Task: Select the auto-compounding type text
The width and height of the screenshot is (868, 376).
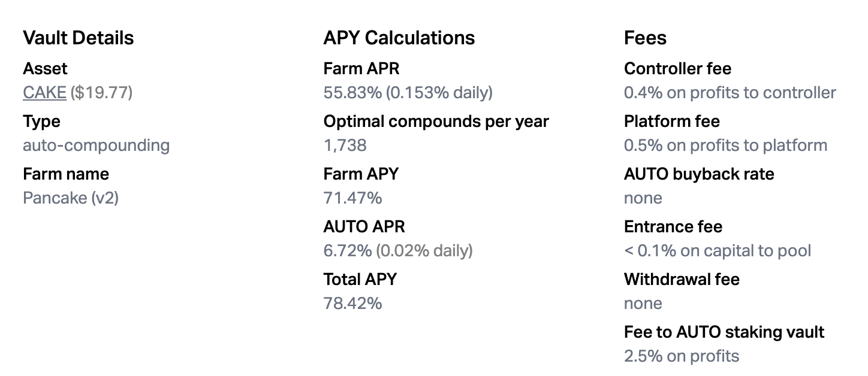Action: 96,145
